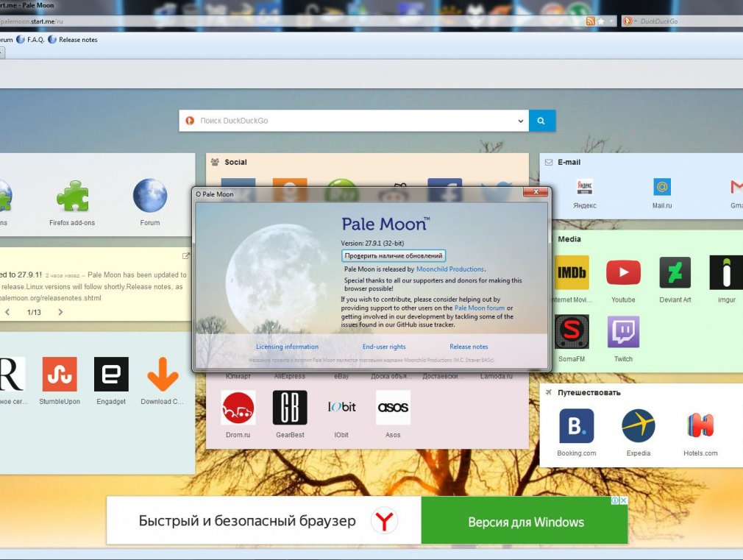Open the Release notes bookmark in toolbar
The image size is (743, 560).
(x=73, y=40)
